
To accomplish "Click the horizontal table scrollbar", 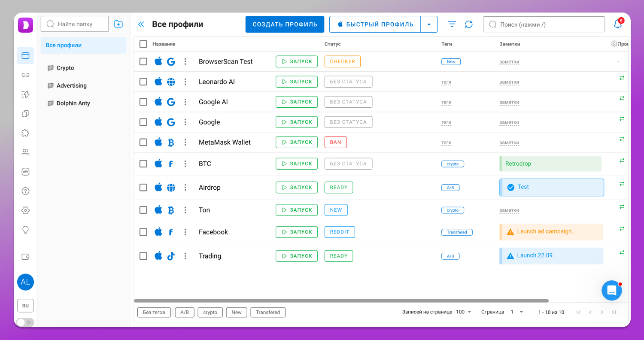I will click(341, 301).
